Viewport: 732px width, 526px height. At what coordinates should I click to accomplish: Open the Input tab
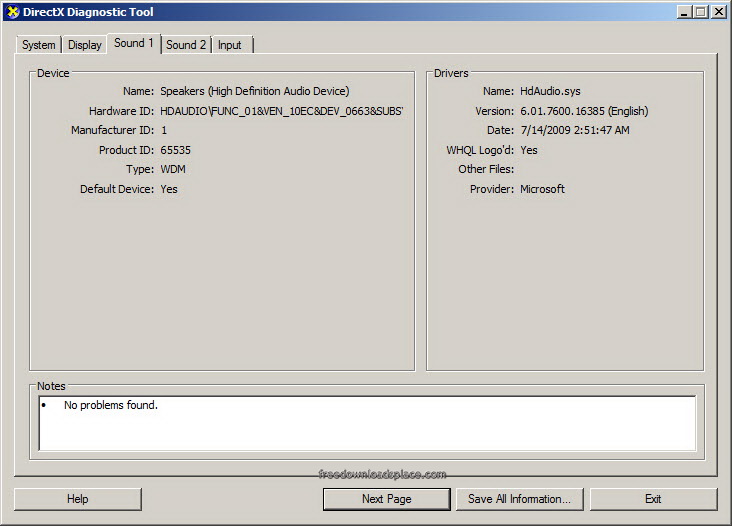point(230,45)
